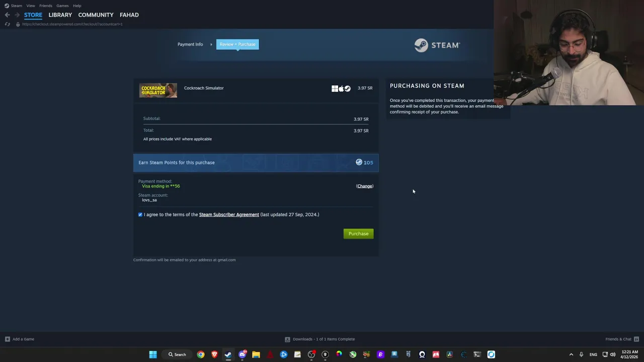Viewport: 644px width, 362px height.
Task: Click the Cockroach Simulator title text
Action: click(204, 88)
